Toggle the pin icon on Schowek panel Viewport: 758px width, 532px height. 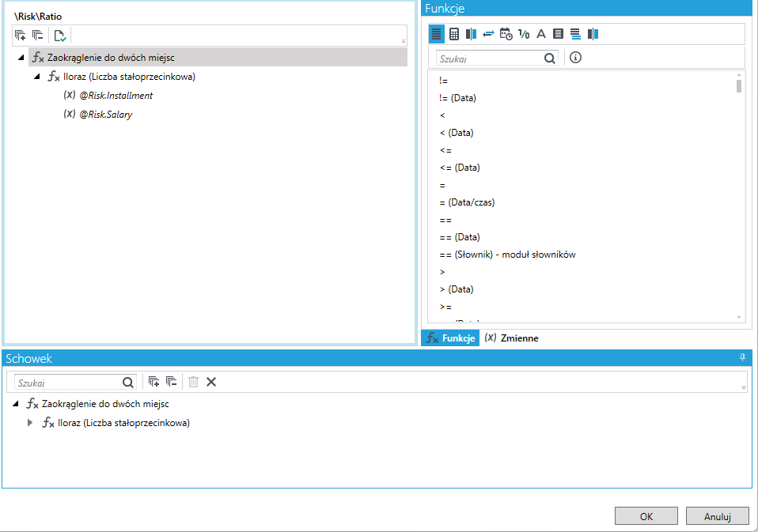(742, 358)
